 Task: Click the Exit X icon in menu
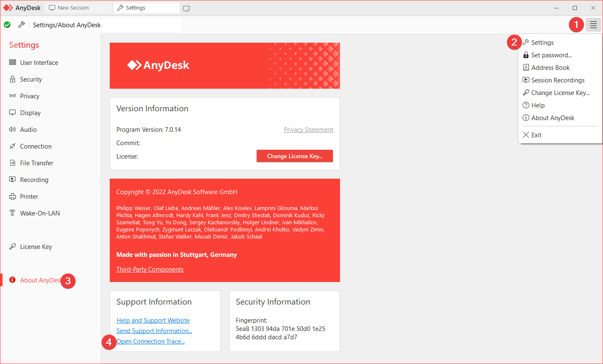click(526, 135)
